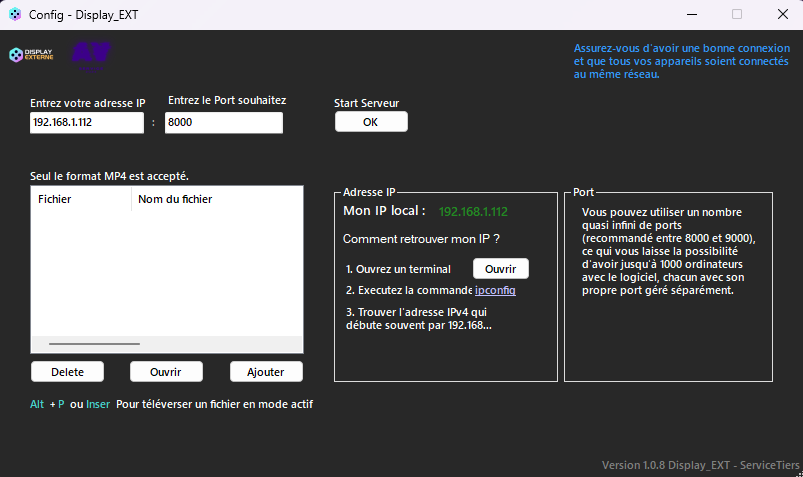Click the green Inser shortcut label
This screenshot has width=803, height=477.
point(98,404)
